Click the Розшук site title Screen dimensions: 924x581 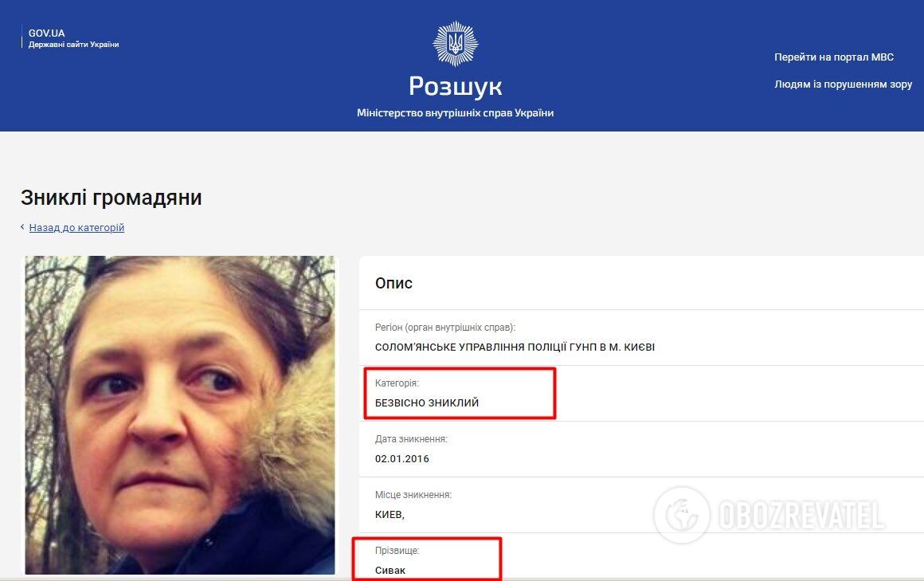click(455, 87)
